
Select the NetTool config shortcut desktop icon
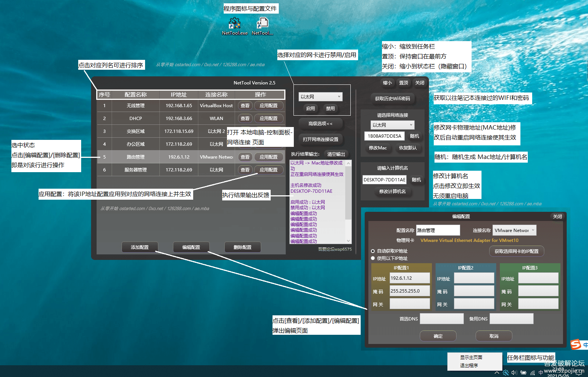tap(262, 26)
